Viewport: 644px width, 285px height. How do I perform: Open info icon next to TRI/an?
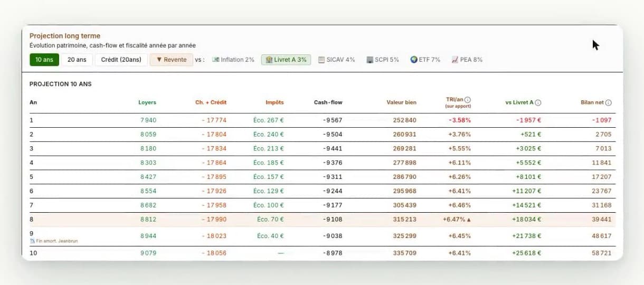tap(468, 100)
